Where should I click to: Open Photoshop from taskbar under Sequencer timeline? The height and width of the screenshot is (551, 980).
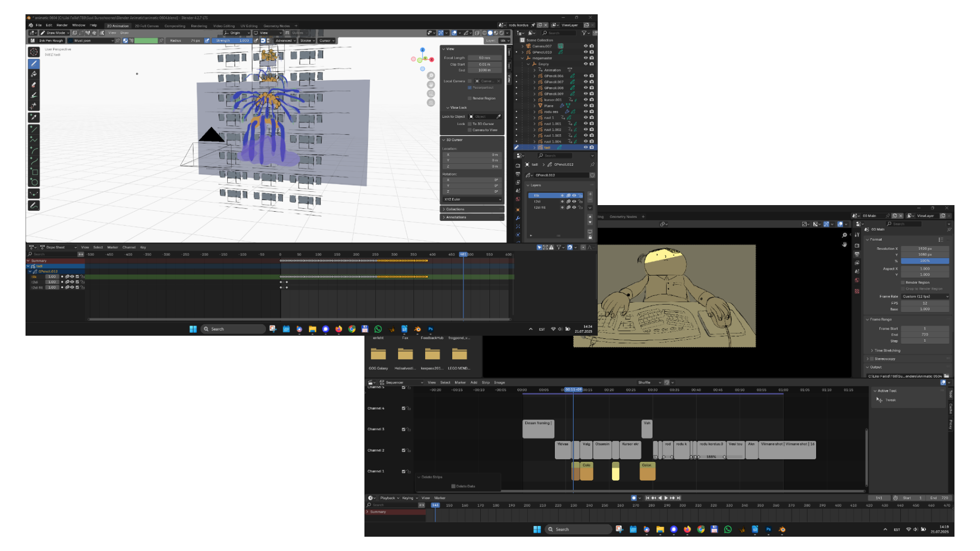point(768,530)
